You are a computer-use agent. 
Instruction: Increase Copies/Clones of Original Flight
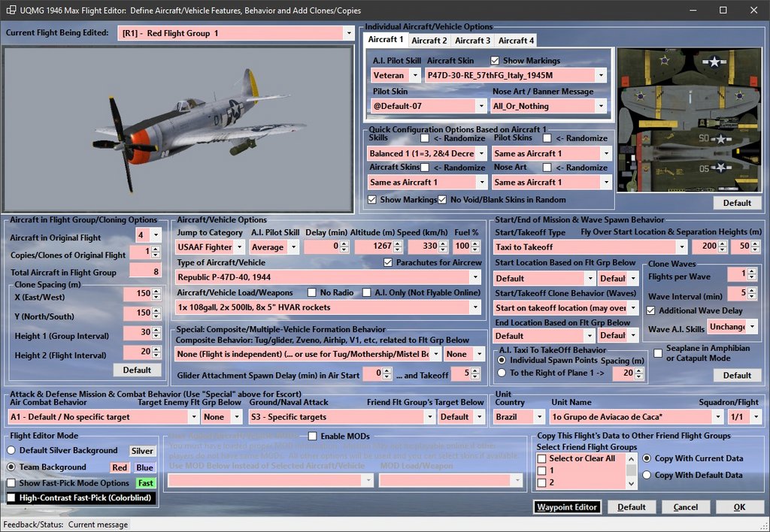coord(156,249)
